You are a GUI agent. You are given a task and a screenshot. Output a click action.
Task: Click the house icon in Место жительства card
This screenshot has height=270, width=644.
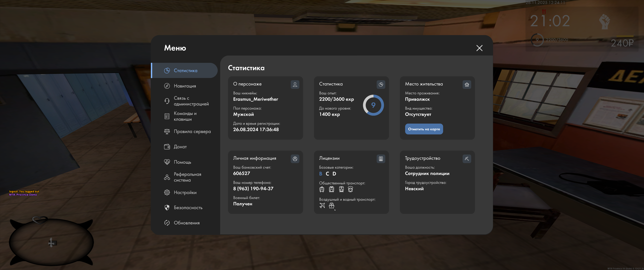467,84
